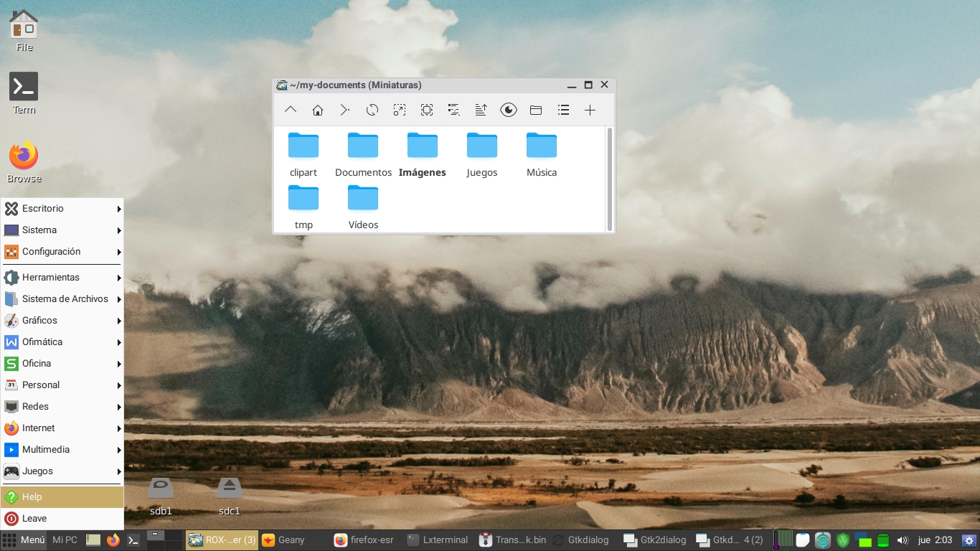The width and height of the screenshot is (980, 551).
Task: Open the Vídeos folder
Action: 363,207
